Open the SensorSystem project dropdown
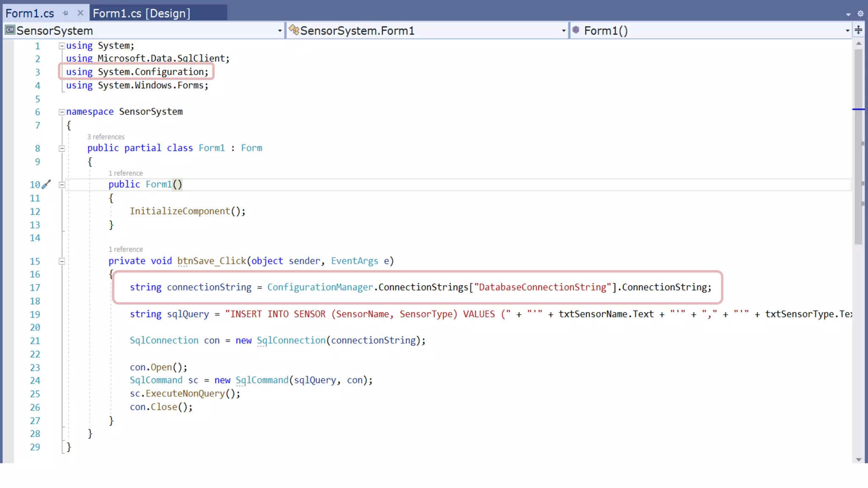The image size is (868, 488). click(280, 30)
